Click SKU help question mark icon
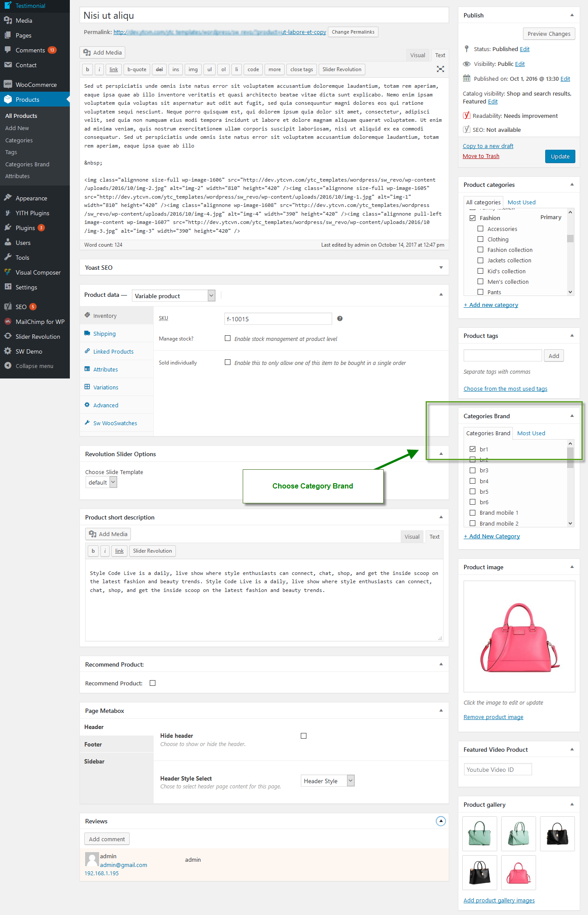 (340, 319)
